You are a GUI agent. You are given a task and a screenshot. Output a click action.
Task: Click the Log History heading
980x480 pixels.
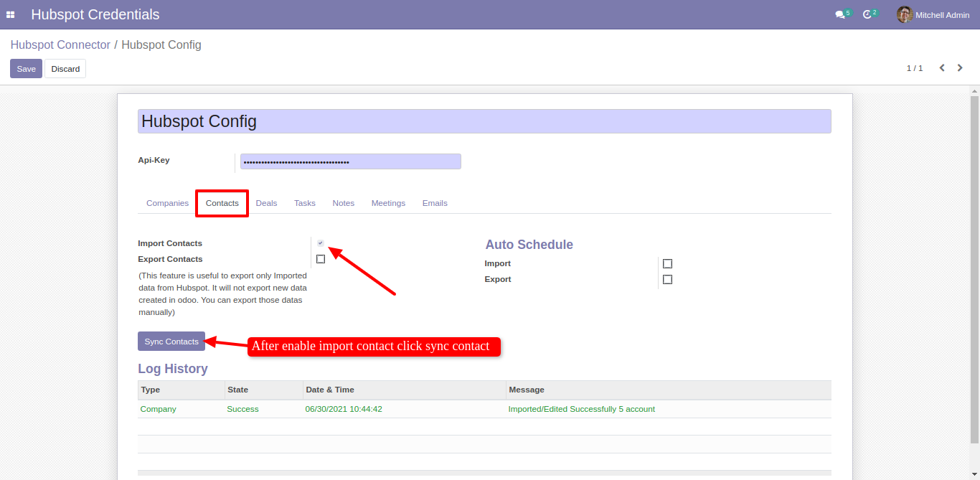click(x=173, y=369)
